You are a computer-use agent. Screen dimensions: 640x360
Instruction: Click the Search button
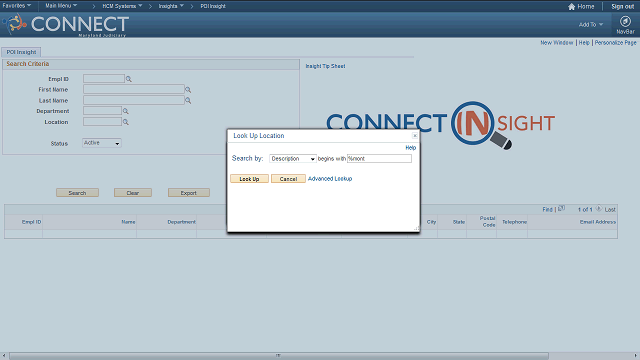(77, 193)
